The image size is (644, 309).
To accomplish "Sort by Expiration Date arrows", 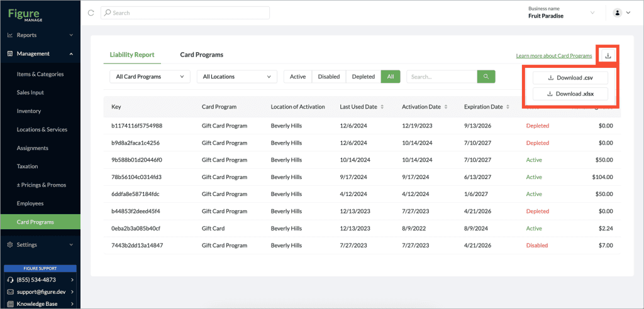I will tap(508, 107).
